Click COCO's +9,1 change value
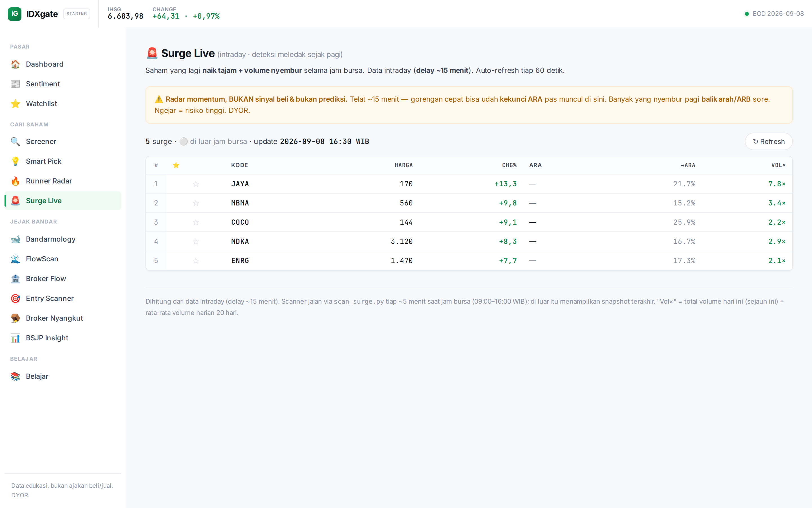 508,222
